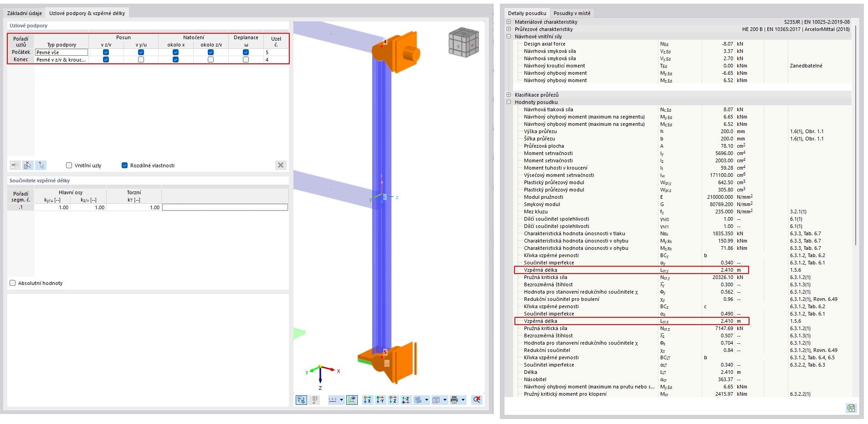Click torsional kT factor cell 1.00

pos(134,207)
